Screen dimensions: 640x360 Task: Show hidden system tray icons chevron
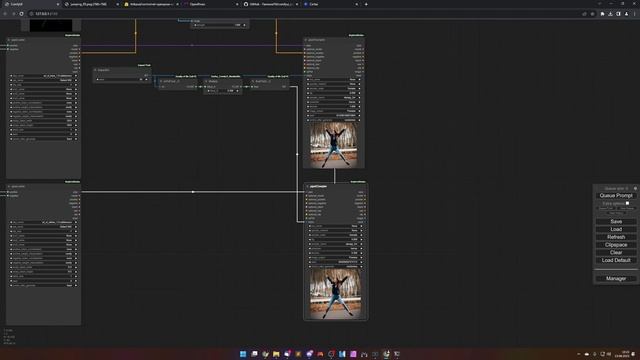pos(578,354)
